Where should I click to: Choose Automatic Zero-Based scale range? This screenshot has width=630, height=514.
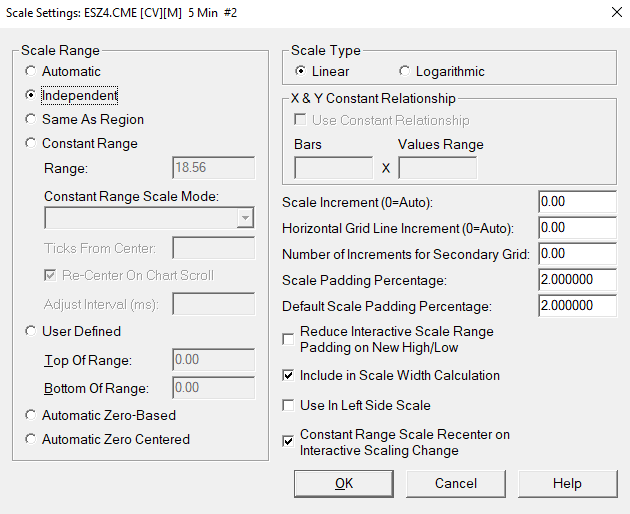click(x=32, y=416)
